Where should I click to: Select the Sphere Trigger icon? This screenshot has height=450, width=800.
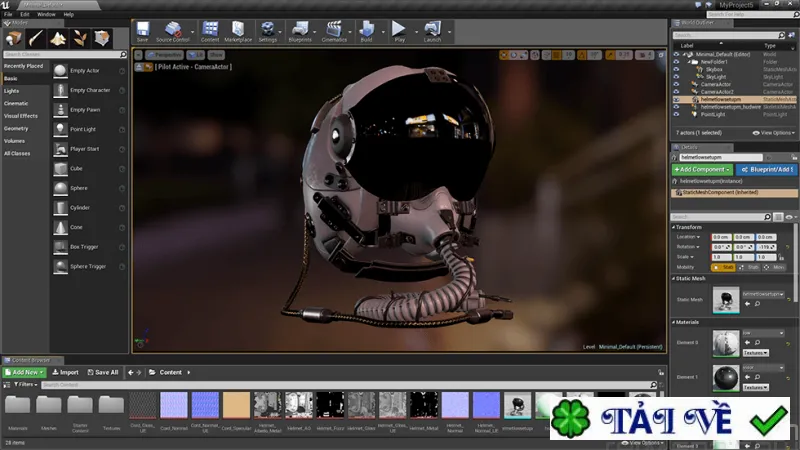60,266
